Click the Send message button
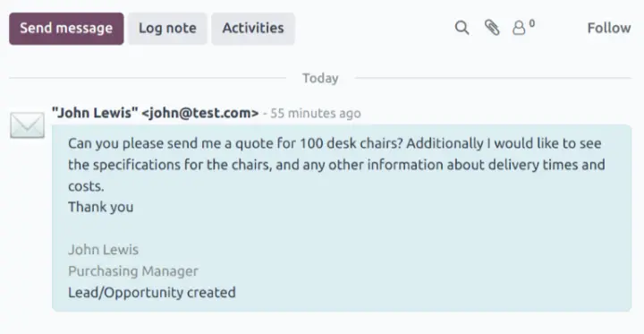The image size is (644, 334). pyautogui.click(x=66, y=29)
